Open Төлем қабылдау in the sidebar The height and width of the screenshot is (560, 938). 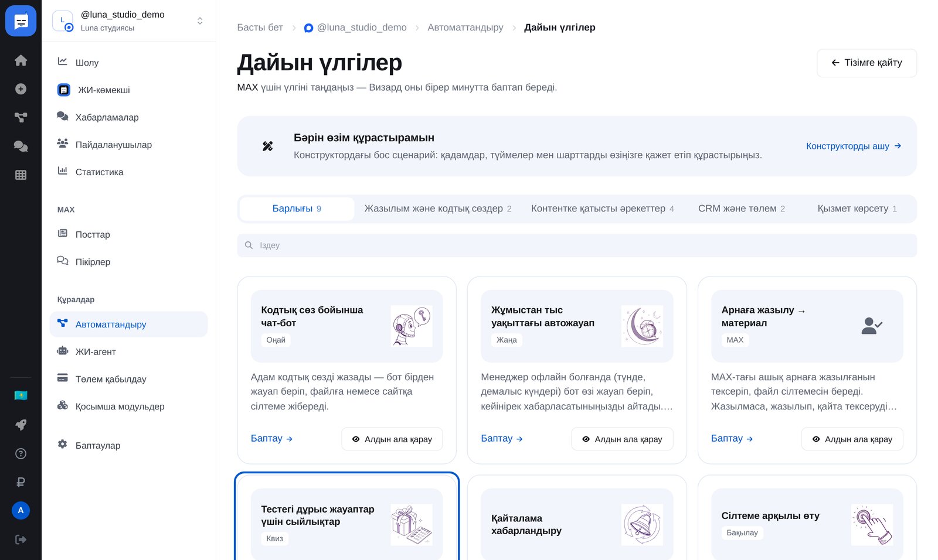tap(129, 379)
